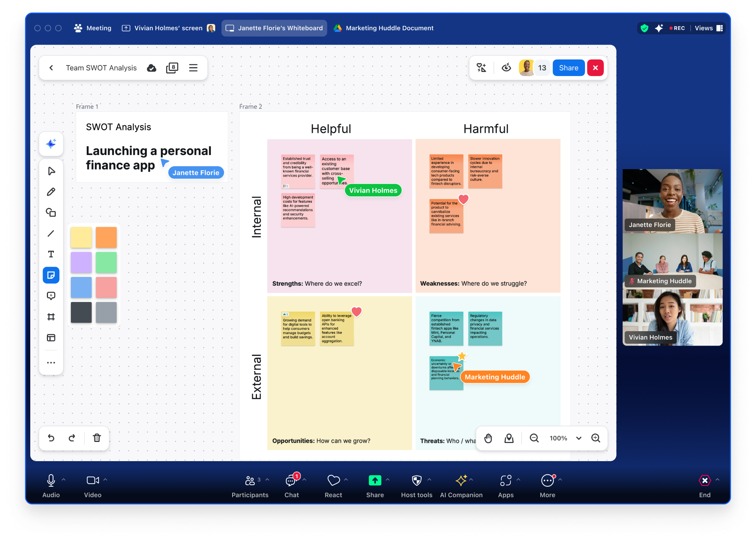The image size is (756, 542).
Task: Select the text tool
Action: [x=51, y=254]
